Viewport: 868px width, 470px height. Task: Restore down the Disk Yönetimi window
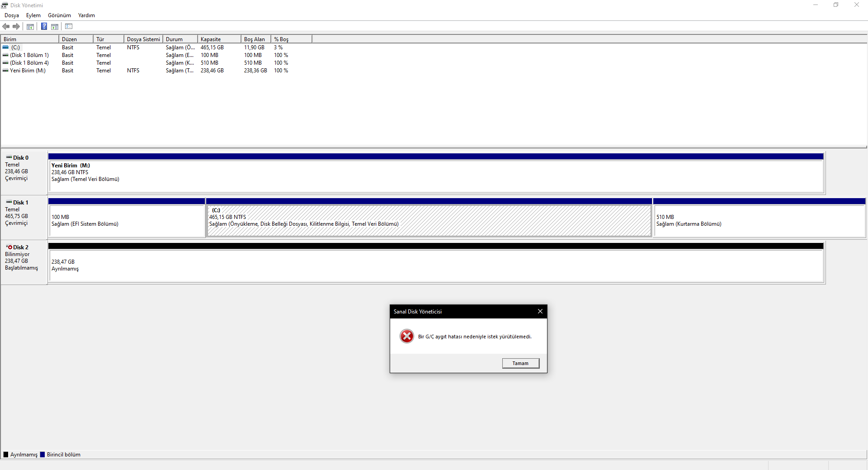coord(836,5)
